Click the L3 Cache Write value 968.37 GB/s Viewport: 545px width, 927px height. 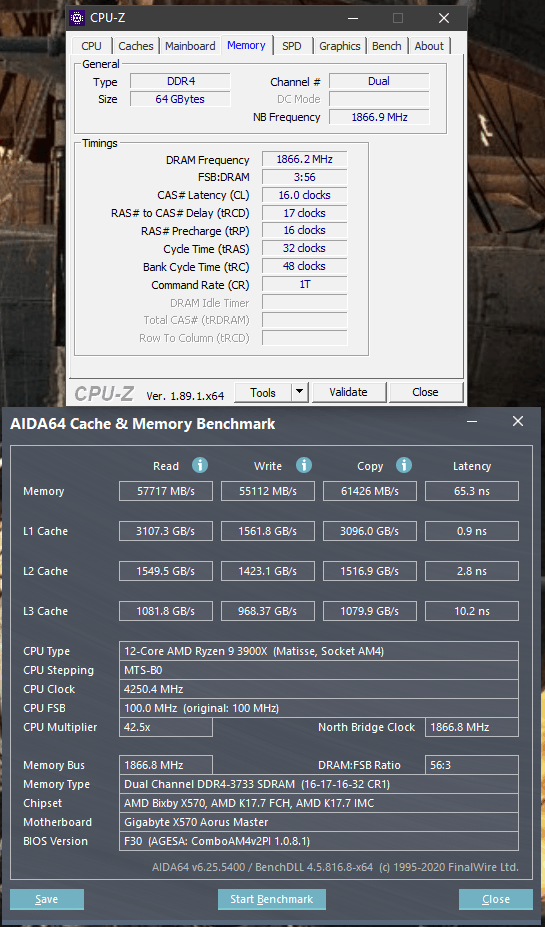point(268,611)
